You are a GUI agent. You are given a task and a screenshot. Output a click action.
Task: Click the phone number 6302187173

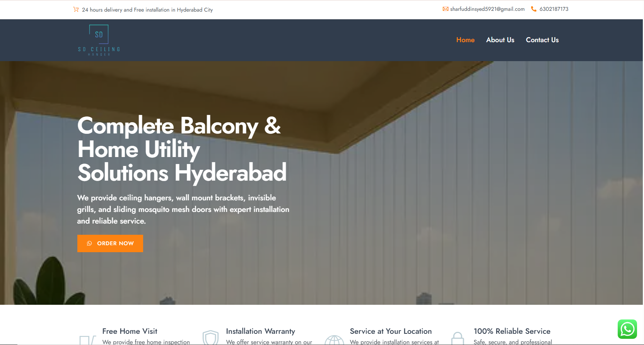pyautogui.click(x=554, y=9)
